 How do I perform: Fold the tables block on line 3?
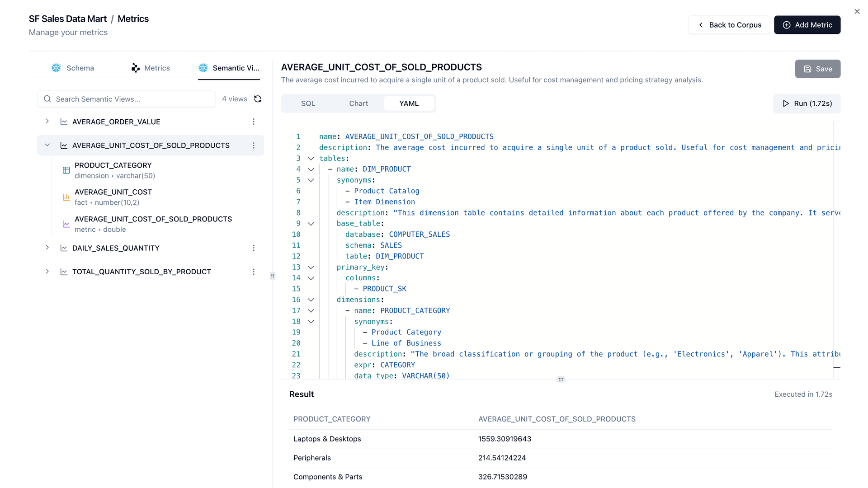point(311,159)
